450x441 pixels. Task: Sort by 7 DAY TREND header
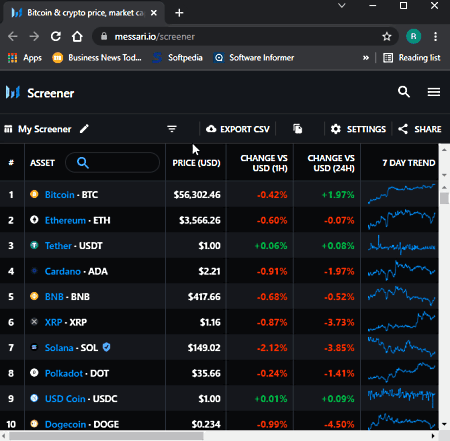409,163
